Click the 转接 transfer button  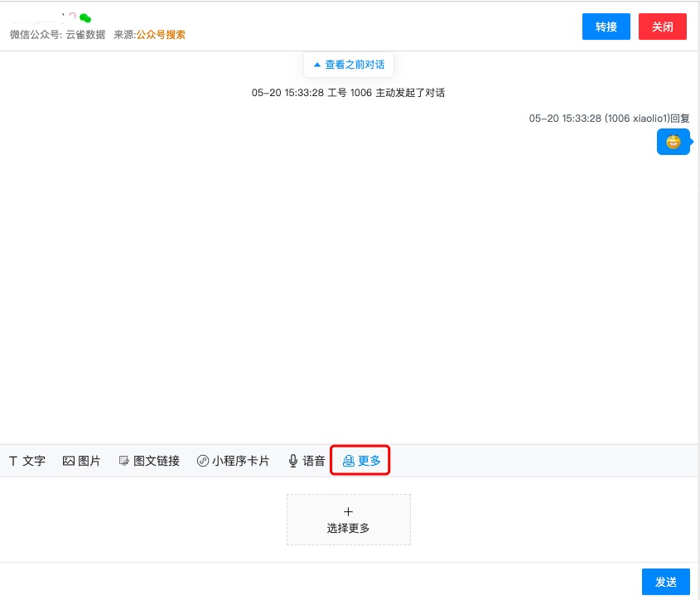[606, 26]
